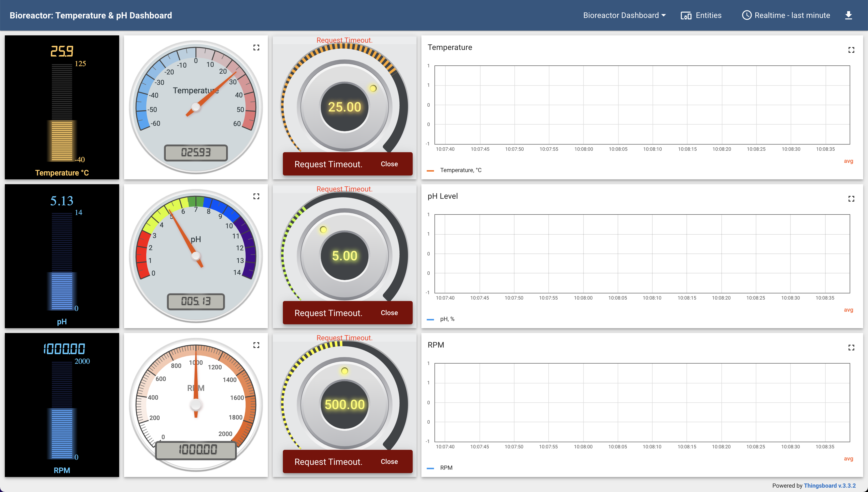The height and width of the screenshot is (492, 868).
Task: Expand pH analog gauge to fullscreen
Action: coord(256,196)
